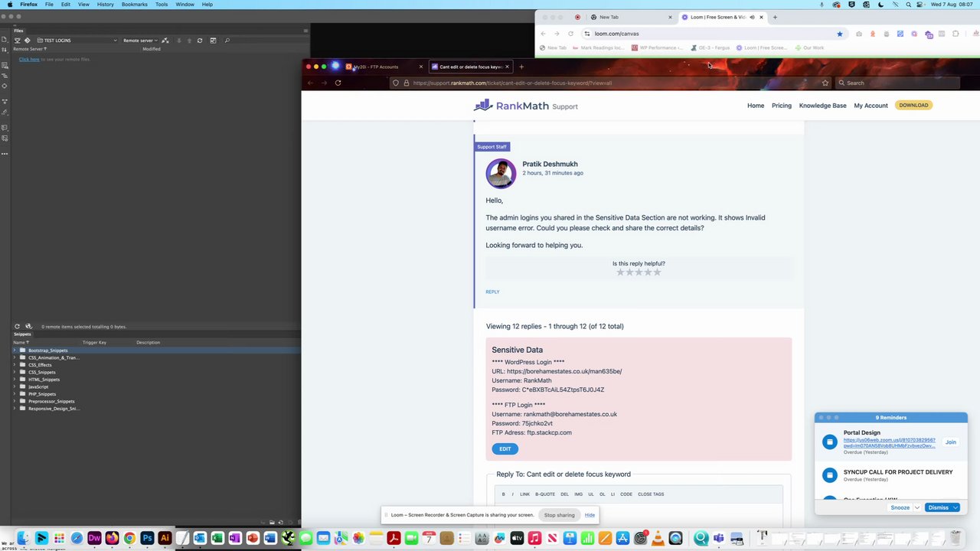Expand the PHP_Snippets folder
Viewport: 980px width, 551px height.
pyautogui.click(x=15, y=394)
